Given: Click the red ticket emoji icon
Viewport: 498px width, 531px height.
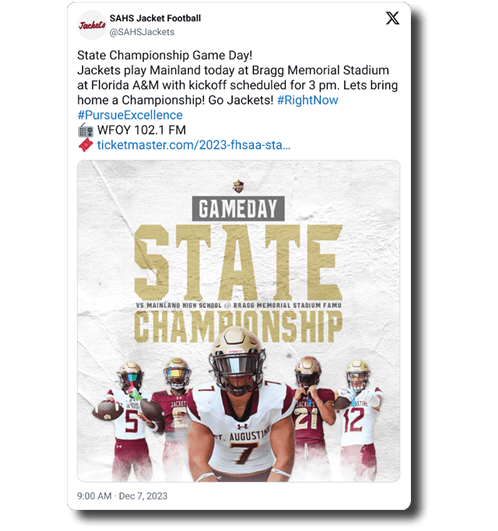Looking at the screenshot, I should point(85,145).
